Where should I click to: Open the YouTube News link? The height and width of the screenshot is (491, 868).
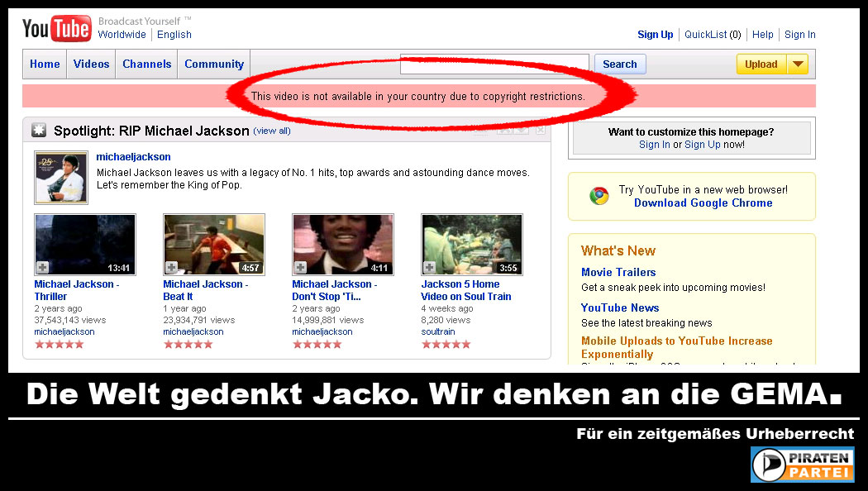[620, 307]
